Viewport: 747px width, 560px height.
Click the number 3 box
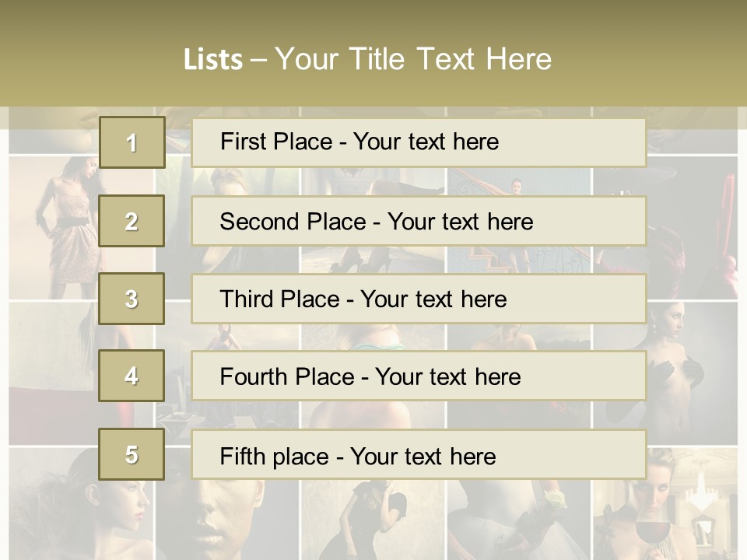[x=132, y=299]
